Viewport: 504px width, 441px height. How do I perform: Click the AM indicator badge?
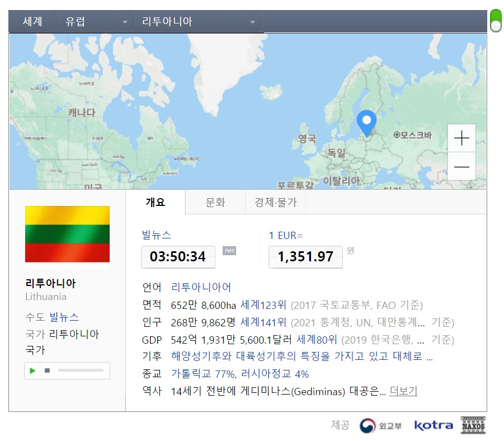tap(229, 251)
